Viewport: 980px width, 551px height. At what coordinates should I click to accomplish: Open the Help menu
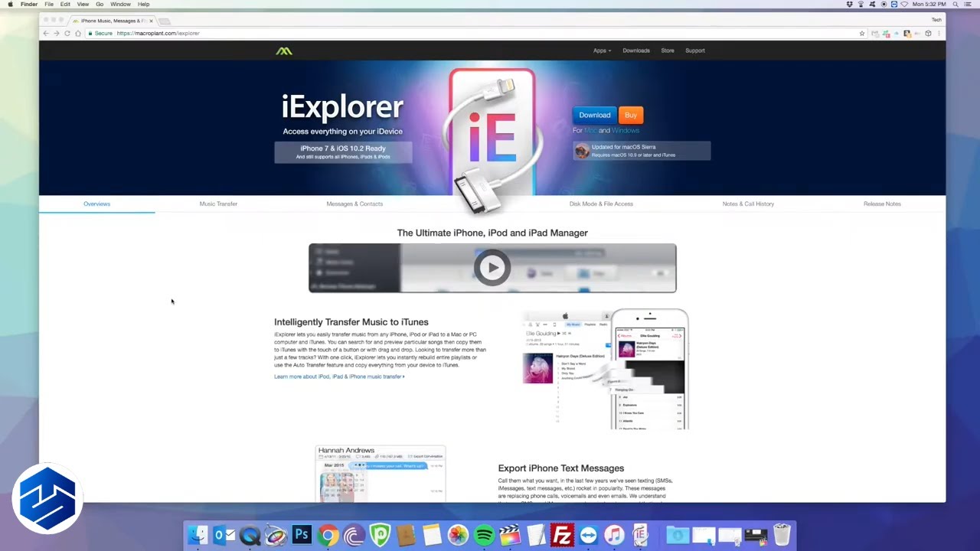pos(143,4)
